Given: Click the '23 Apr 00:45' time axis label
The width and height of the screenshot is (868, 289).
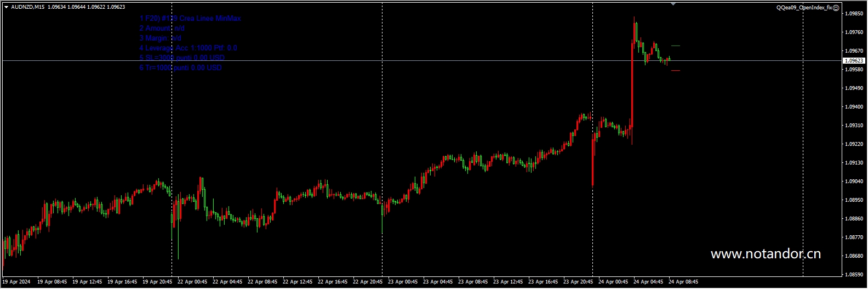Looking at the screenshot, I should (x=403, y=282).
